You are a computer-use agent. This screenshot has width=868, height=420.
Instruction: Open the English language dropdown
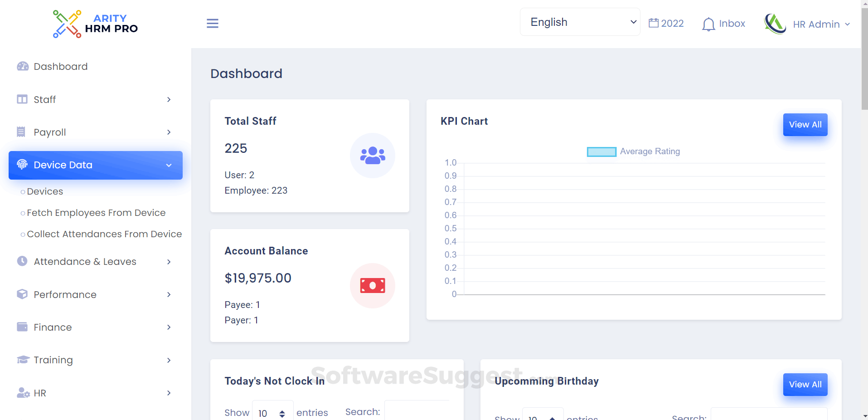coord(580,22)
